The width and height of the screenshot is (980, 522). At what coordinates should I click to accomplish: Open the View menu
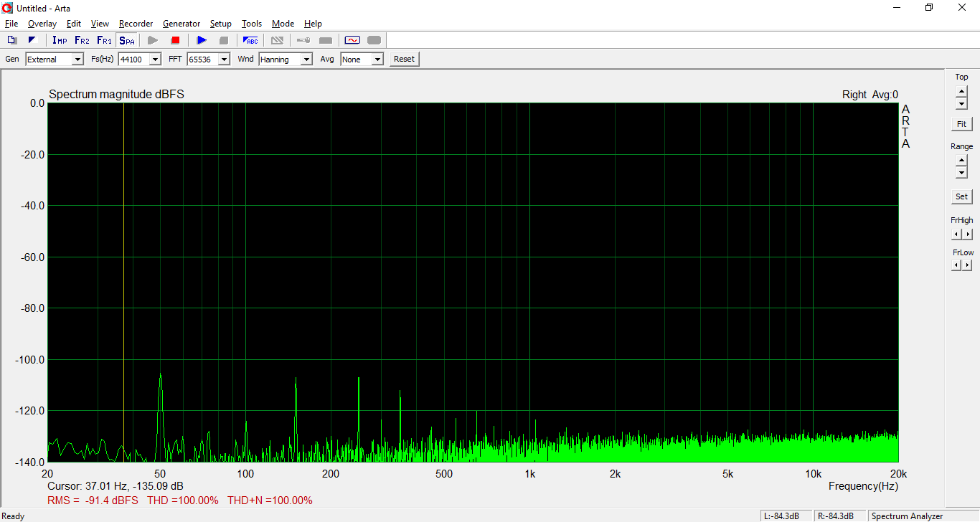[100, 24]
